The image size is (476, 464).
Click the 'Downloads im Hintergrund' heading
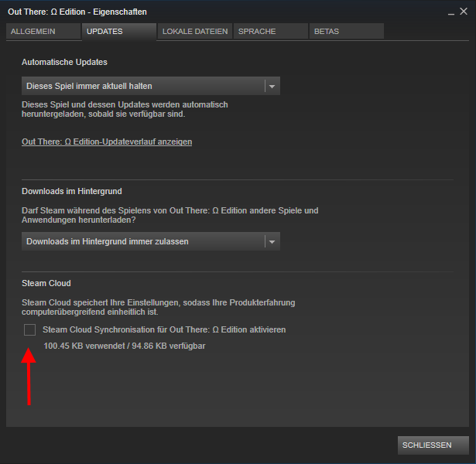pyautogui.click(x=72, y=191)
